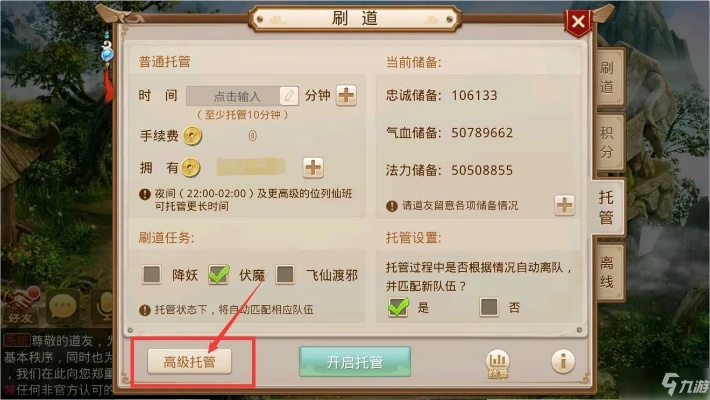Click the plus icon next to owned coins
This screenshot has height=400, width=710.
pos(313,168)
